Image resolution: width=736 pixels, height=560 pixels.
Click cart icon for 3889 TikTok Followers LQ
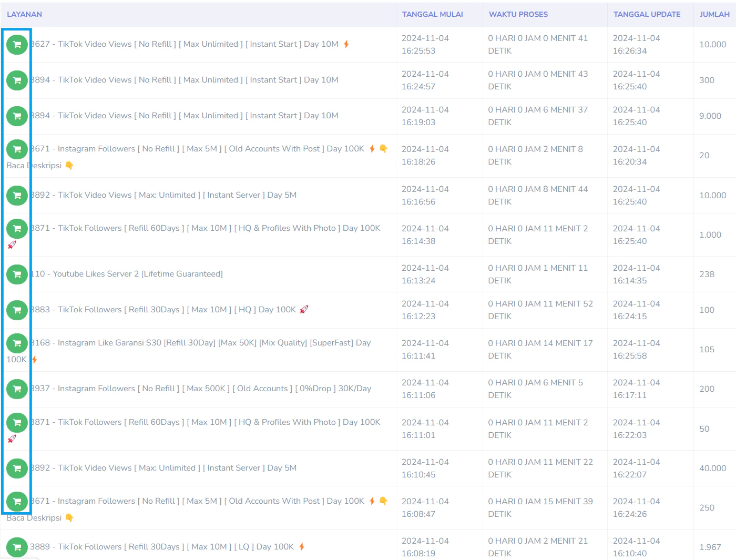tap(17, 547)
